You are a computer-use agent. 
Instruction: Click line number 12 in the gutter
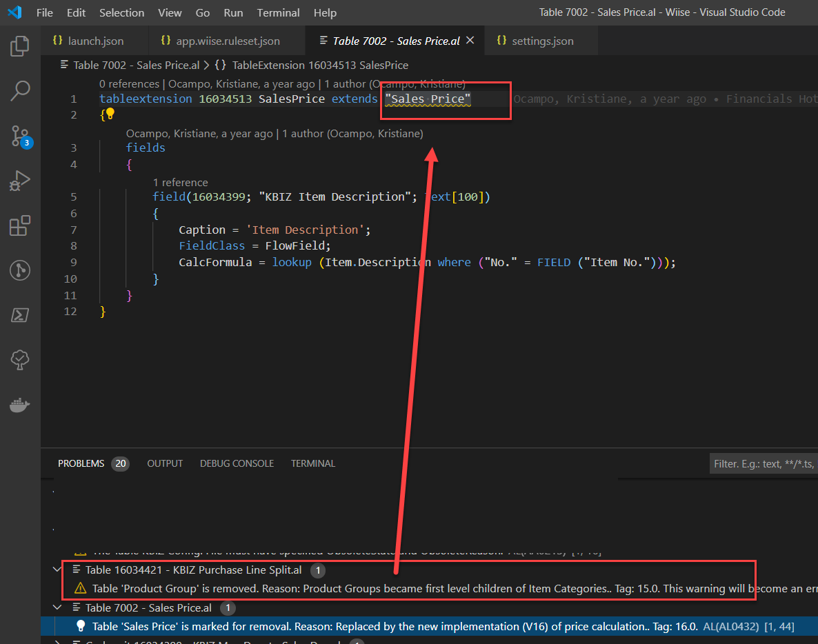[x=70, y=311]
